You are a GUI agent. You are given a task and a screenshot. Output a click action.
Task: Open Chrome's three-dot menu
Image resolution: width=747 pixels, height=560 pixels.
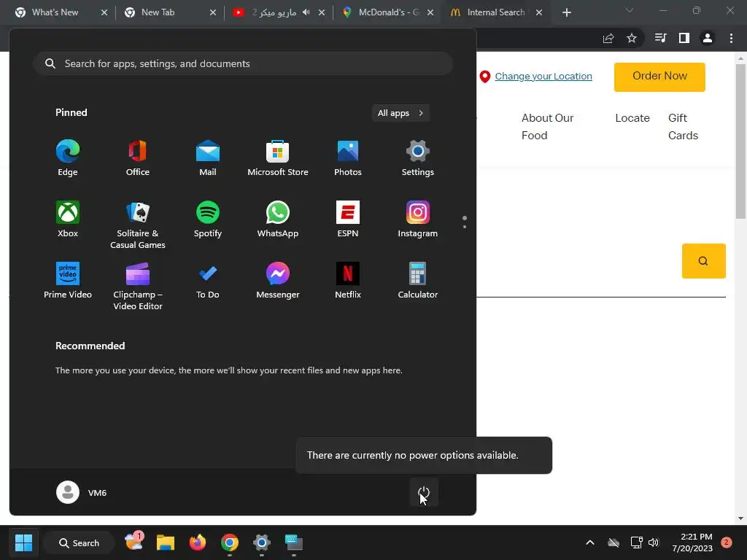[x=731, y=38]
